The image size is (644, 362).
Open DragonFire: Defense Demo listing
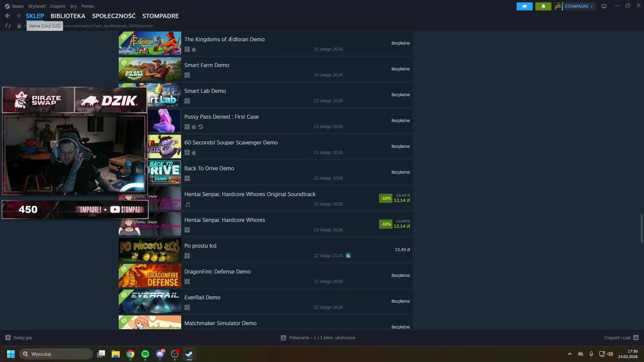point(266,276)
